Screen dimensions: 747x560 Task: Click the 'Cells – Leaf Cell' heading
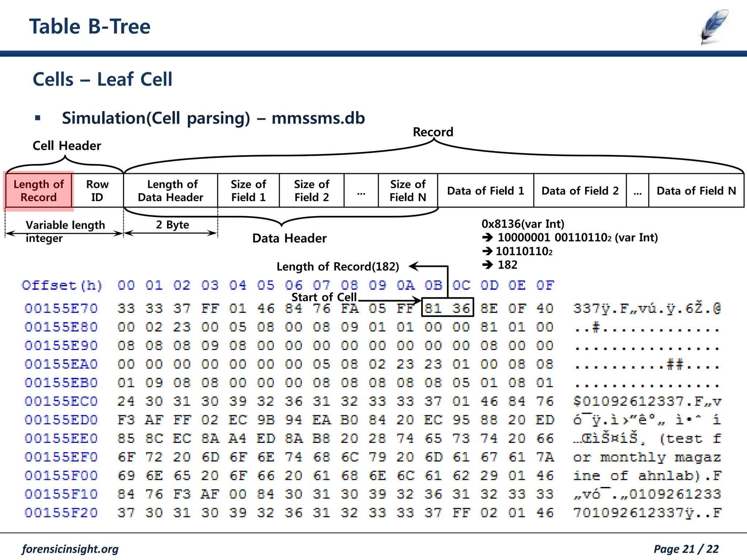(102, 79)
